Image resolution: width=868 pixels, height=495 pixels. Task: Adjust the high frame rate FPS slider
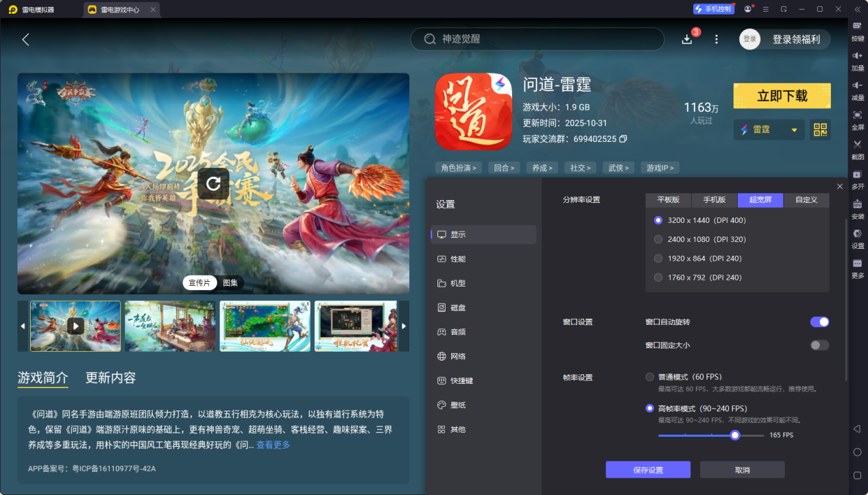pos(735,435)
